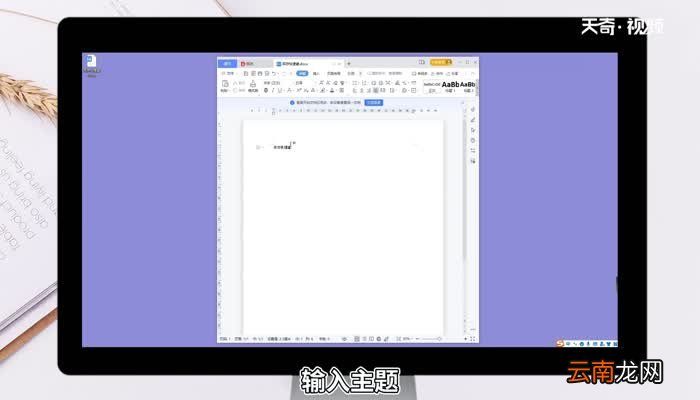Image resolution: width=700 pixels, height=400 pixels.
Task: Click the zoom in plus icon
Action: [465, 339]
